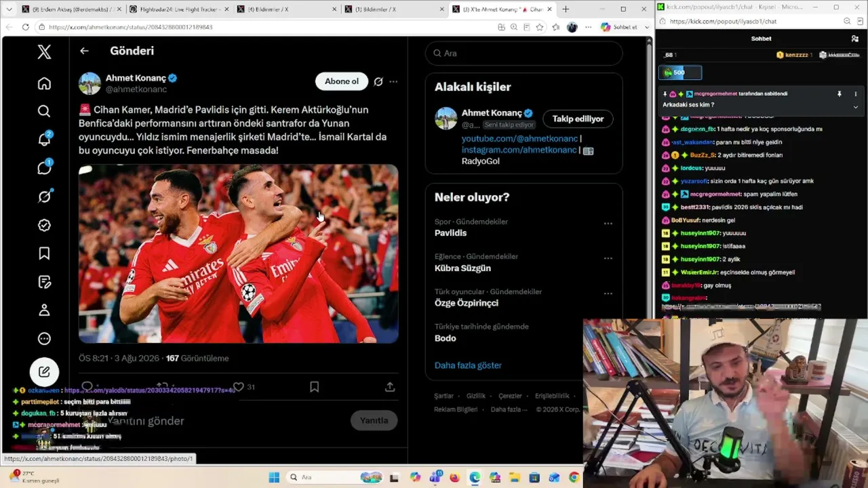Open Firefox from the taskbar

click(x=454, y=477)
